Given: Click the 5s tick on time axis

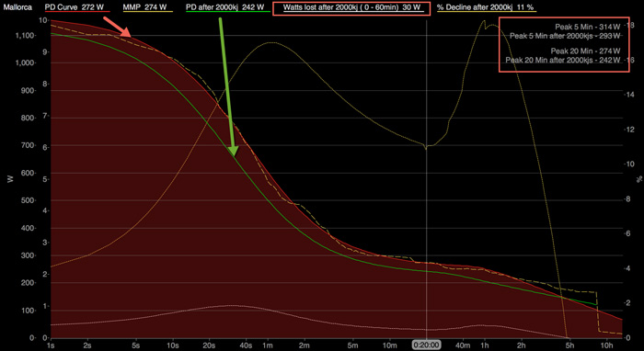Looking at the screenshot, I should point(136,345).
